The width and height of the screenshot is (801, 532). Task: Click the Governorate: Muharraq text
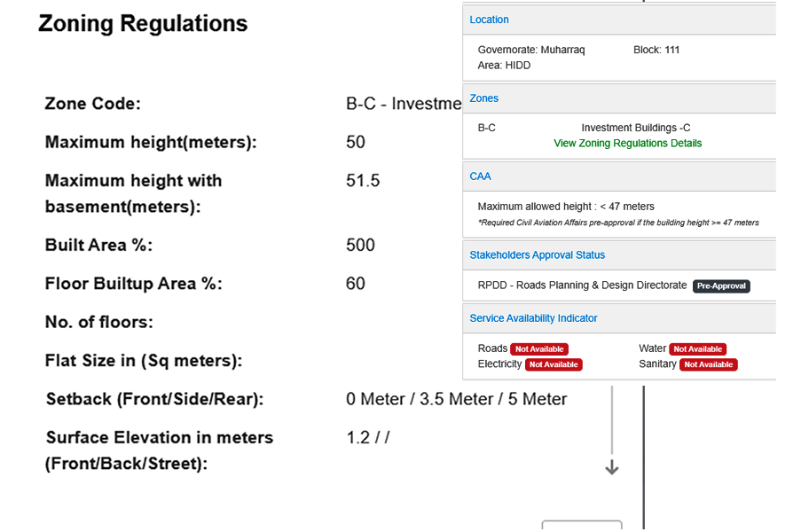pyautogui.click(x=531, y=50)
